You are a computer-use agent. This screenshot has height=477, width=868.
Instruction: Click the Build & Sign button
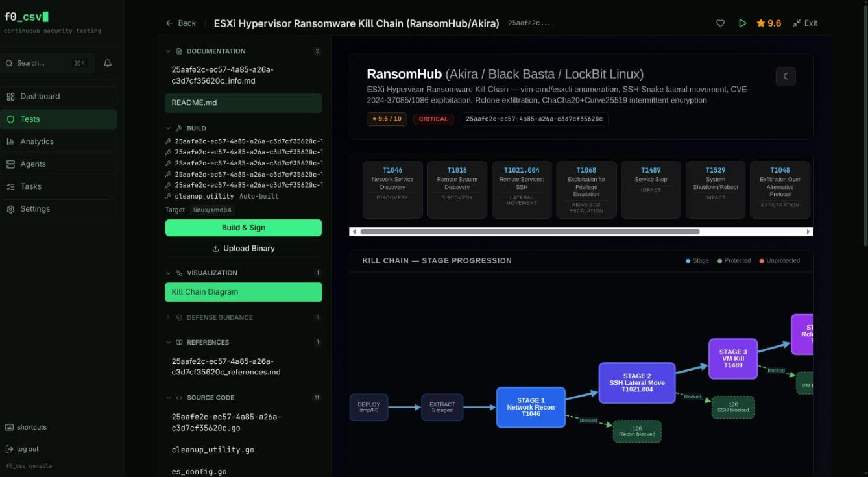243,228
